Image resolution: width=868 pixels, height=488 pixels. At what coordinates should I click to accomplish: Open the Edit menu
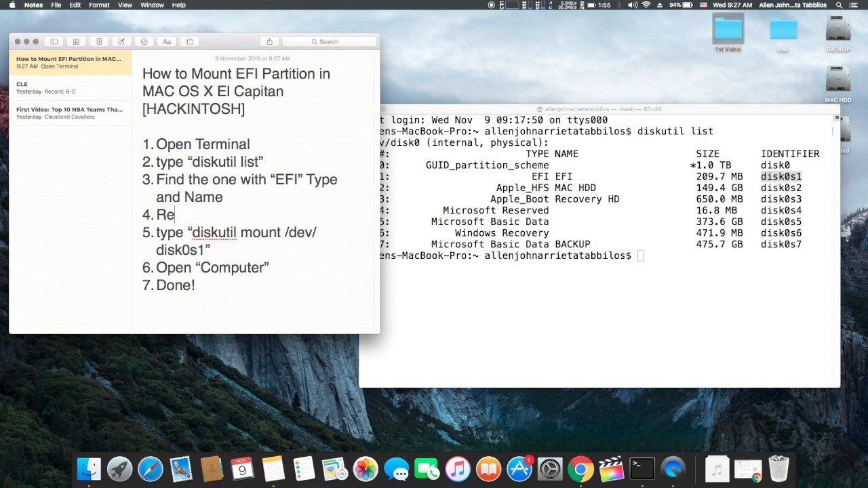tap(75, 5)
